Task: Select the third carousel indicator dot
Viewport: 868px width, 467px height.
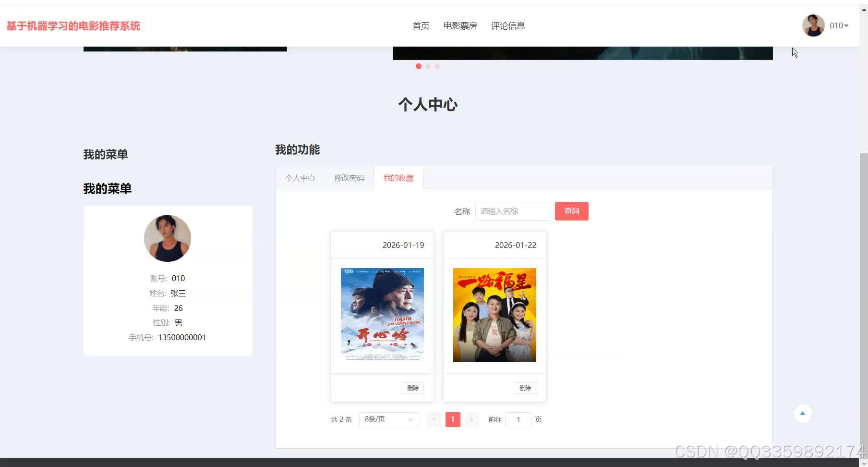Action: (437, 66)
